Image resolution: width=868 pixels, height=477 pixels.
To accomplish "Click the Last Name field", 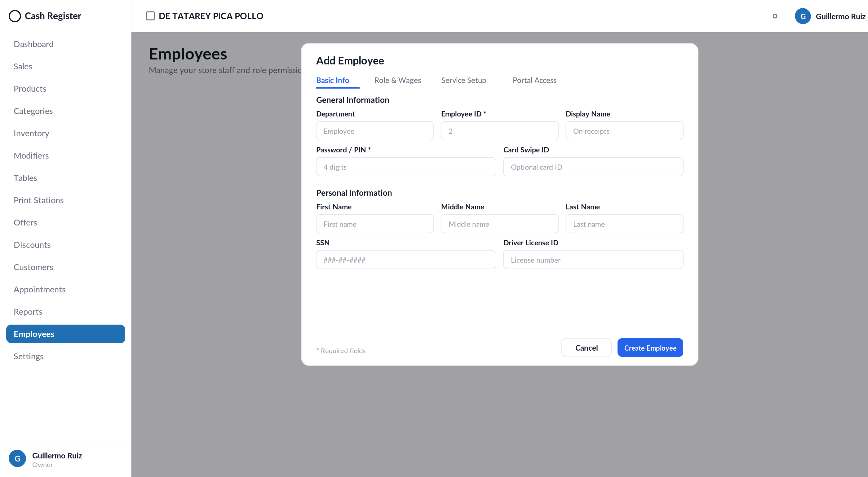I will click(624, 224).
